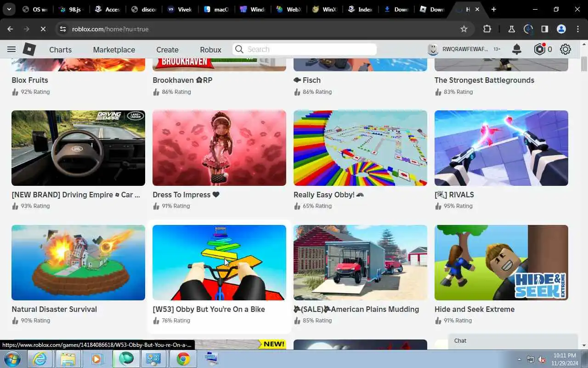Stop loading the page
This screenshot has width=588, height=368.
pos(43,29)
